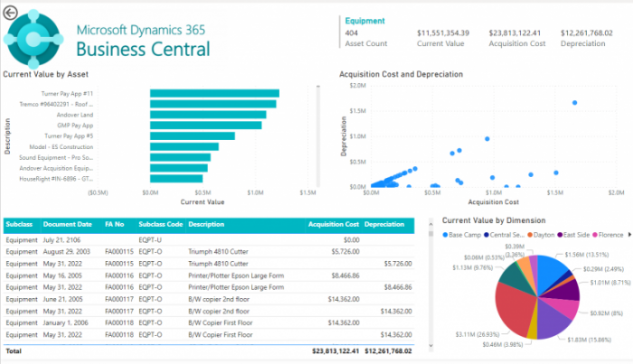Click the yellow 3.98% pie slice
The image size is (633, 364).
[533, 329]
